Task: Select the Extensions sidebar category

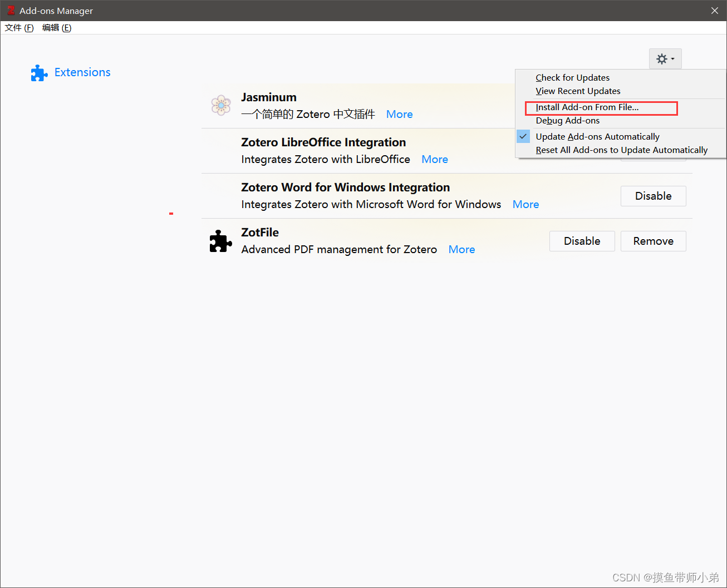Action: pyautogui.click(x=71, y=72)
